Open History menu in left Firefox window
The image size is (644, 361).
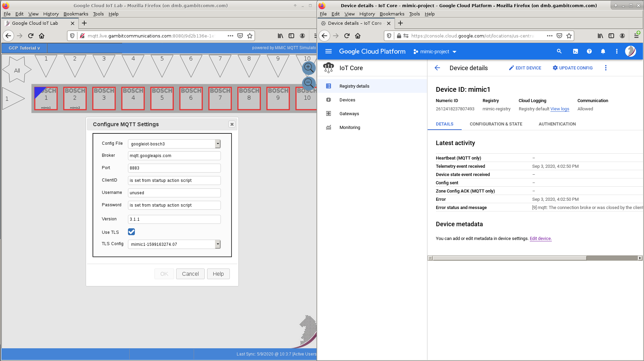coord(51,14)
